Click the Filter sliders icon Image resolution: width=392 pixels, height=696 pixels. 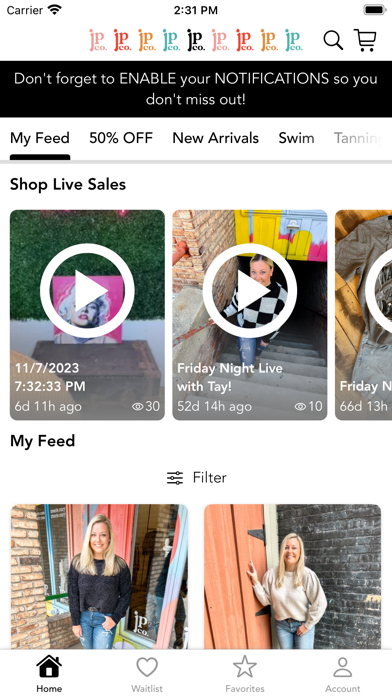175,478
